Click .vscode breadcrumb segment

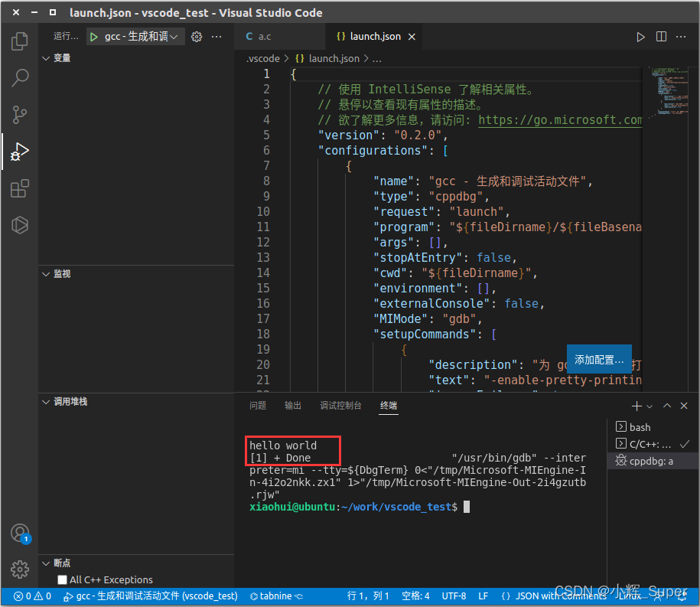[263, 58]
